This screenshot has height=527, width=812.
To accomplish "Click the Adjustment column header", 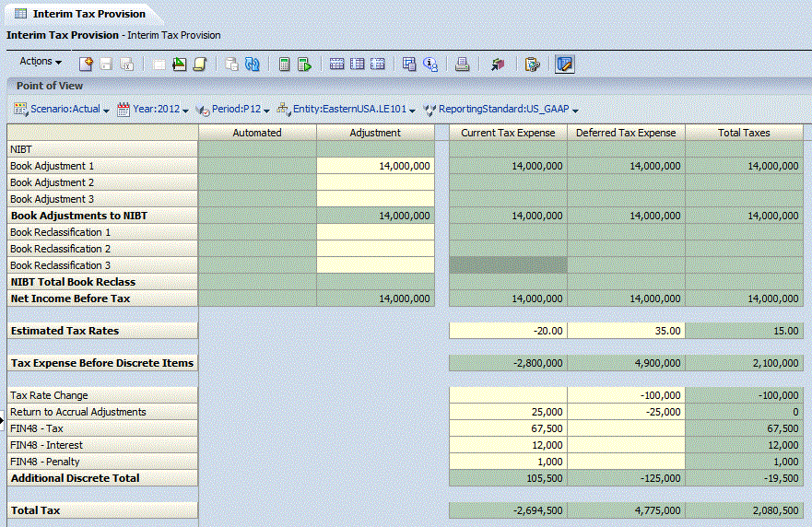I will [375, 133].
